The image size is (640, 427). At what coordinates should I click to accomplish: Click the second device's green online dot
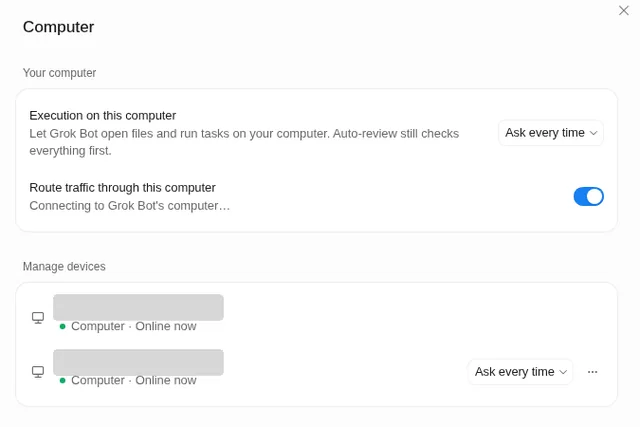[62, 380]
